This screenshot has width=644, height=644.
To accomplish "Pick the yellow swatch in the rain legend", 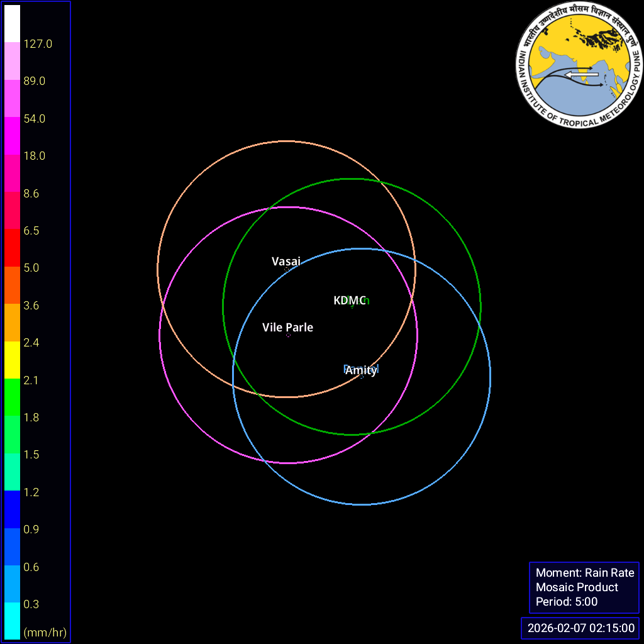I will click(12, 360).
